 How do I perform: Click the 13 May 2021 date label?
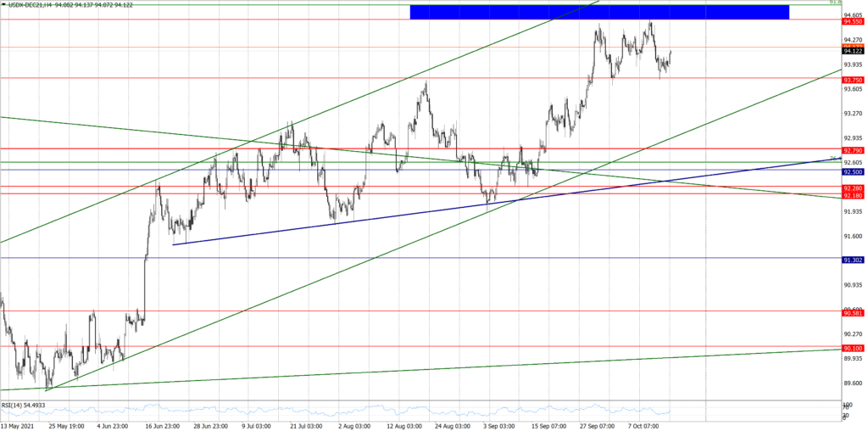click(x=19, y=426)
